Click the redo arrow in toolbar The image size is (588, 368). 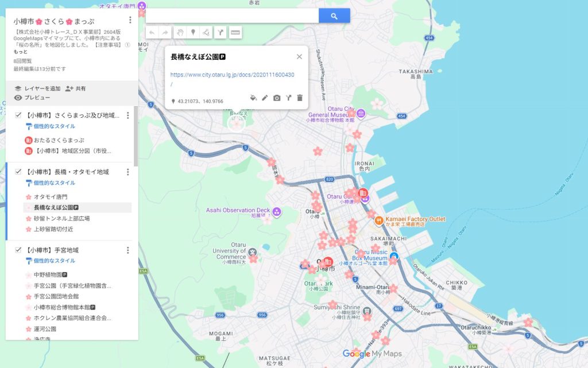point(165,33)
